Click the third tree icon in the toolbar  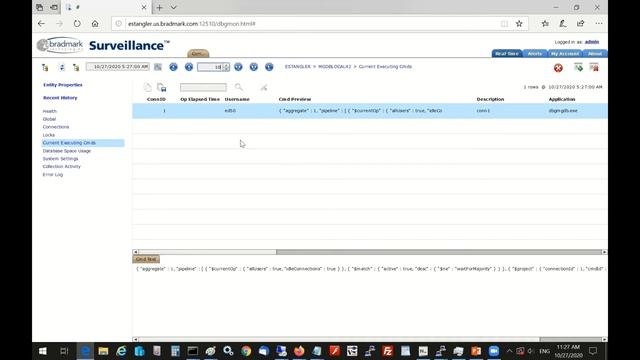pos(76,67)
